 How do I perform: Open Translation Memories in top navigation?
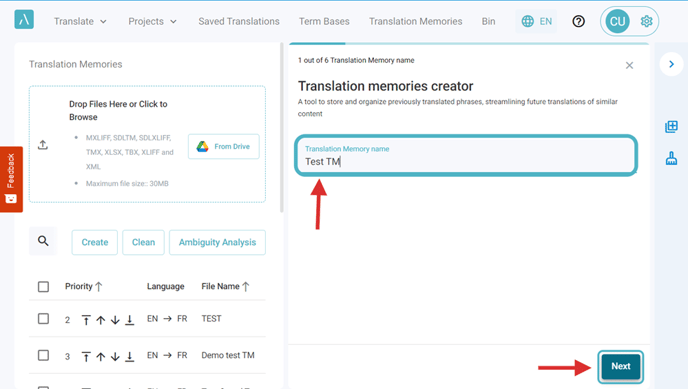[416, 21]
